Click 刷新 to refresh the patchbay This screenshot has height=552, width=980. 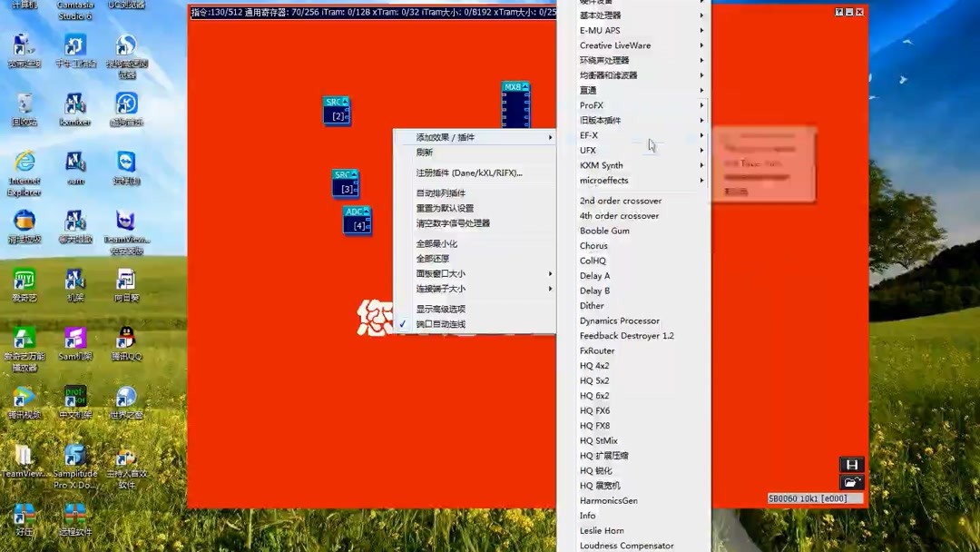tap(423, 151)
